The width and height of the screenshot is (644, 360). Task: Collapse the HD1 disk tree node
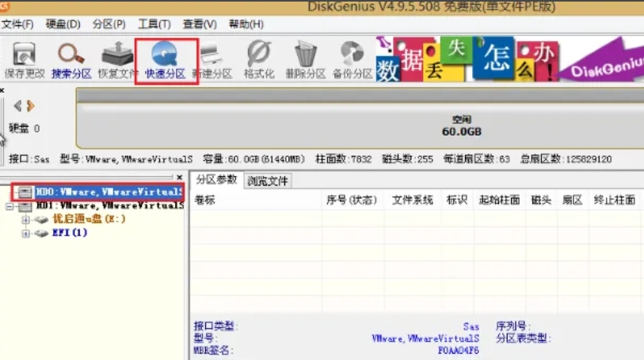(10, 206)
